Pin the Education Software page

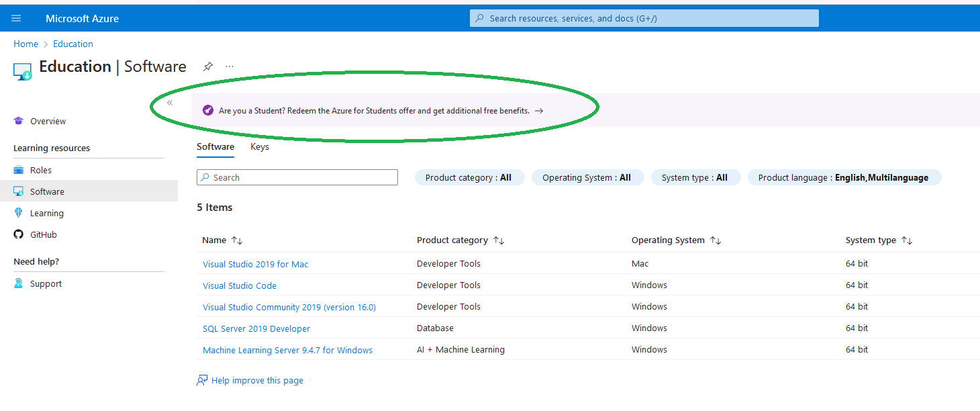pyautogui.click(x=208, y=66)
